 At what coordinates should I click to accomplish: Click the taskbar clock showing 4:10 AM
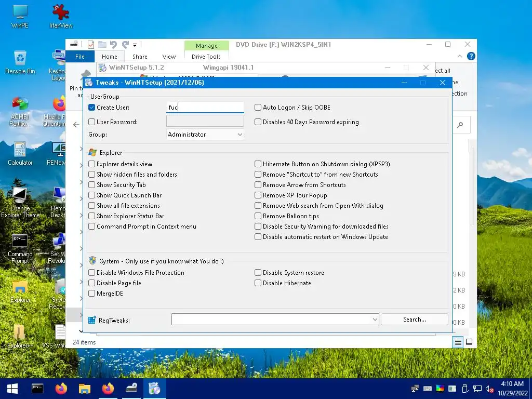[513, 389]
